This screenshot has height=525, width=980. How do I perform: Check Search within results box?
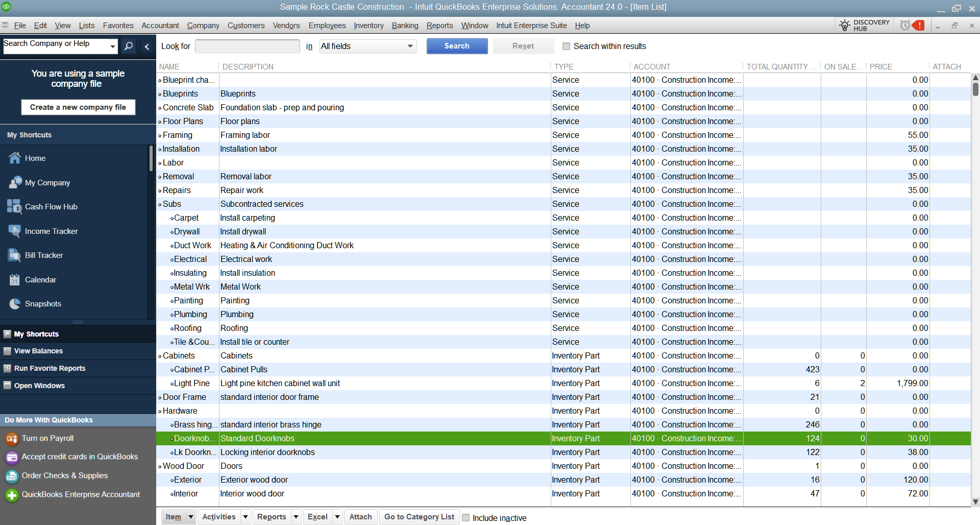pos(566,46)
